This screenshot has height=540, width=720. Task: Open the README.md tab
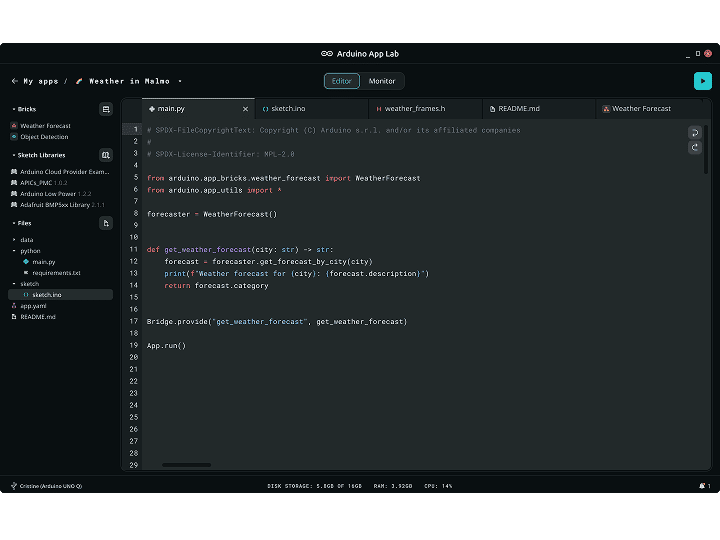pyautogui.click(x=539, y=109)
